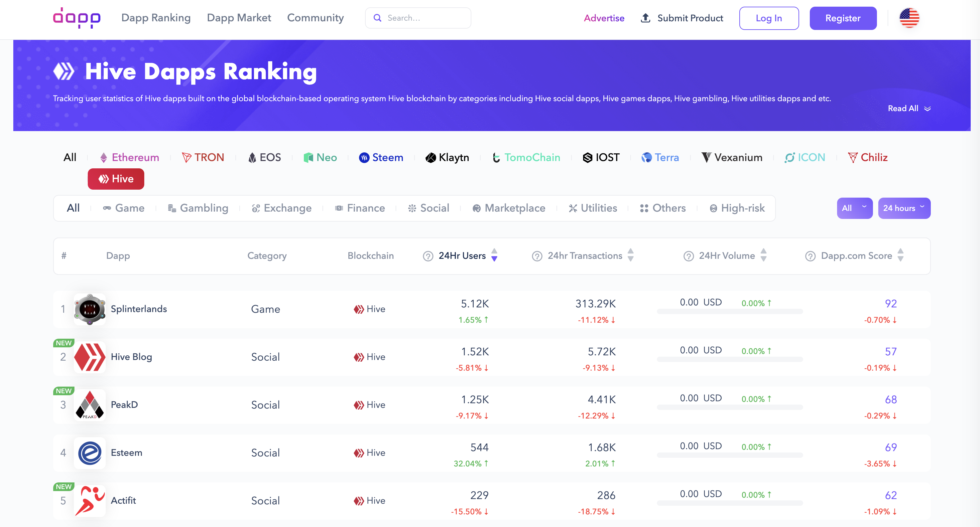Select the Exchange category
The height and width of the screenshot is (527, 980).
pyautogui.click(x=282, y=208)
